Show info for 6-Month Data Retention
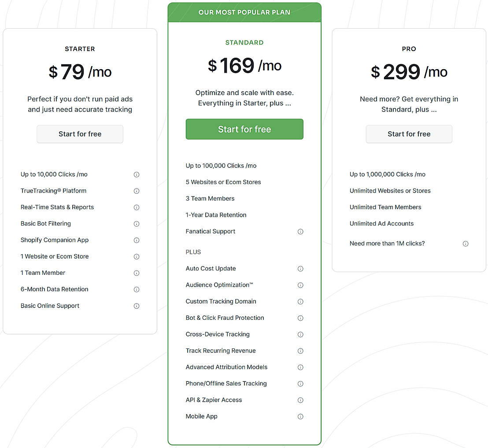 pos(137,289)
